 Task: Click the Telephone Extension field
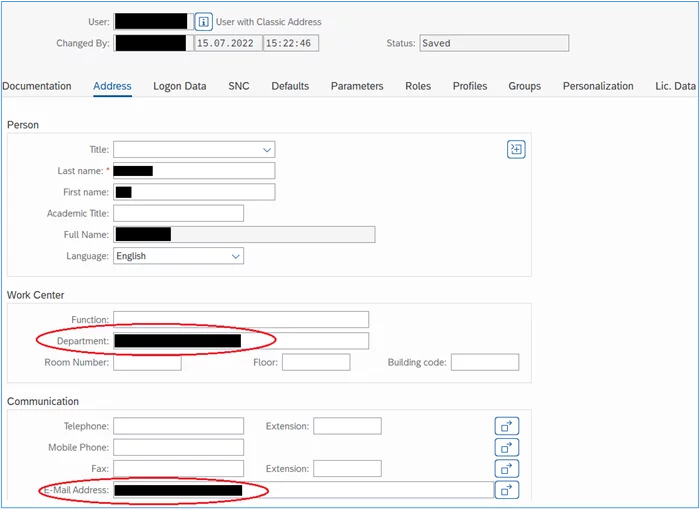(x=347, y=426)
